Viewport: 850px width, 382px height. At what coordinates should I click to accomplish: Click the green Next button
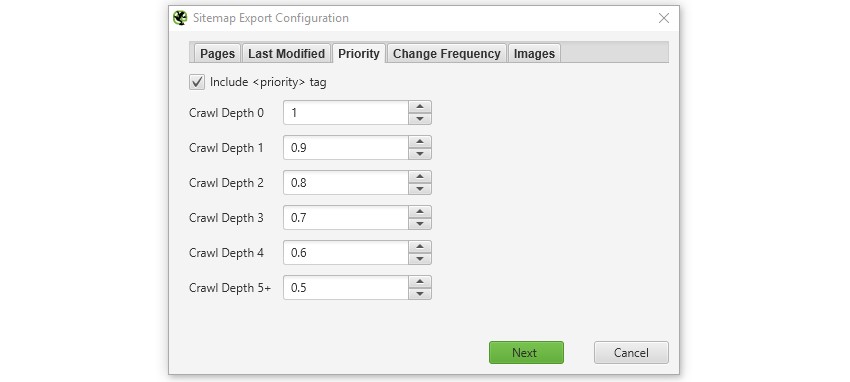tap(526, 353)
